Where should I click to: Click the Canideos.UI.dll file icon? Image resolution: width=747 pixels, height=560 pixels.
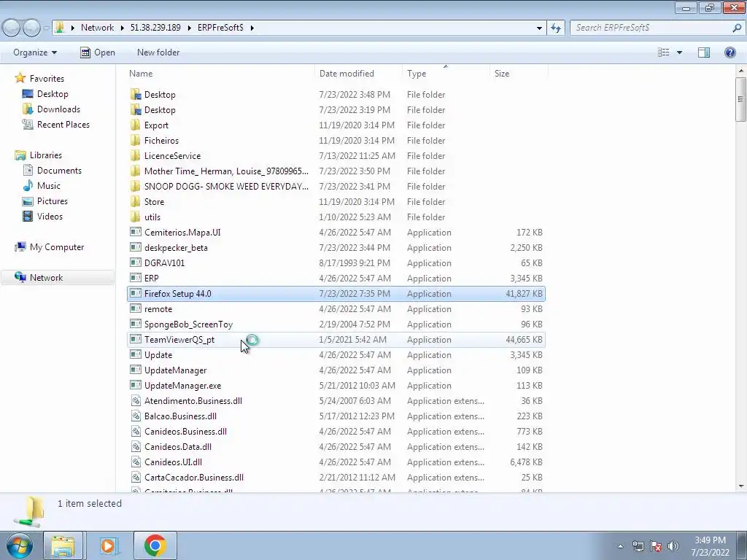click(x=136, y=462)
